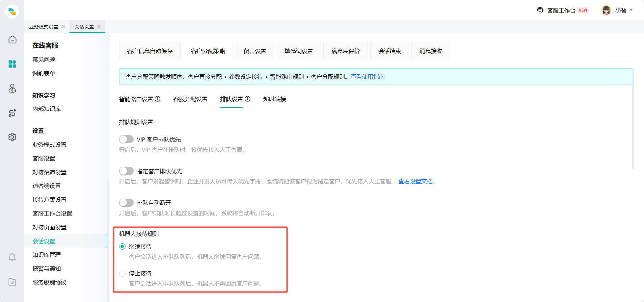Click the app logo icon
The height and width of the screenshot is (302, 644).
[x=12, y=11]
